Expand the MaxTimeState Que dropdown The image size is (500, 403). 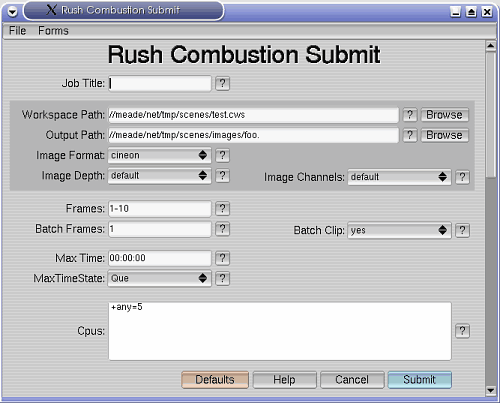coord(159,279)
